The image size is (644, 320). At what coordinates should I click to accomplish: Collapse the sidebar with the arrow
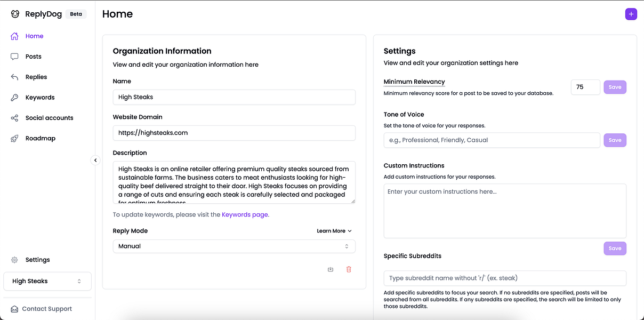click(x=95, y=160)
